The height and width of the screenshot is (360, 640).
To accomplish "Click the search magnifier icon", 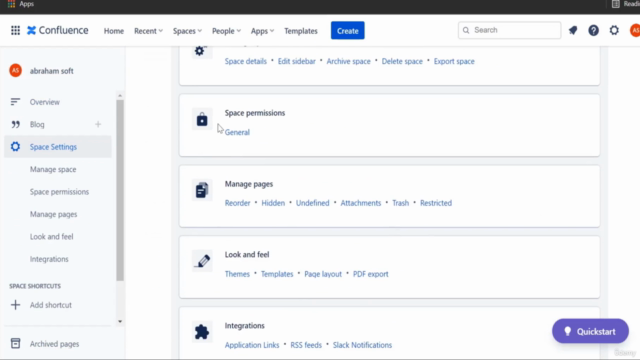I will tap(466, 30).
